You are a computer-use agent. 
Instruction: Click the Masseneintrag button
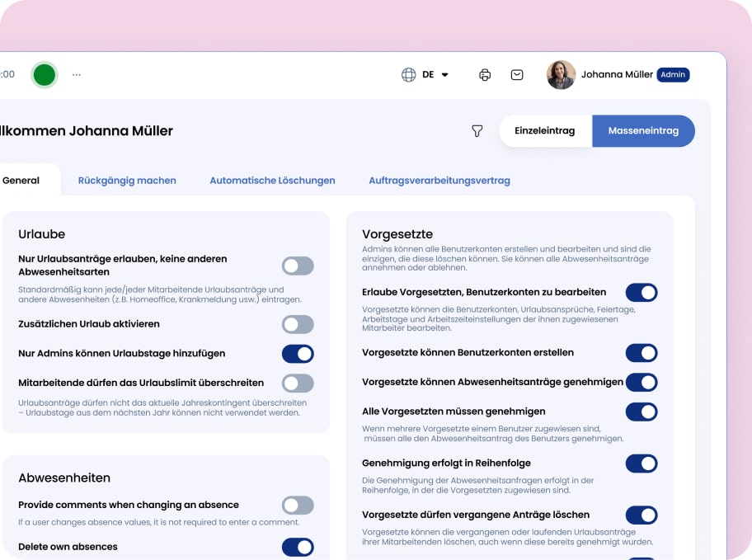pyautogui.click(x=643, y=131)
